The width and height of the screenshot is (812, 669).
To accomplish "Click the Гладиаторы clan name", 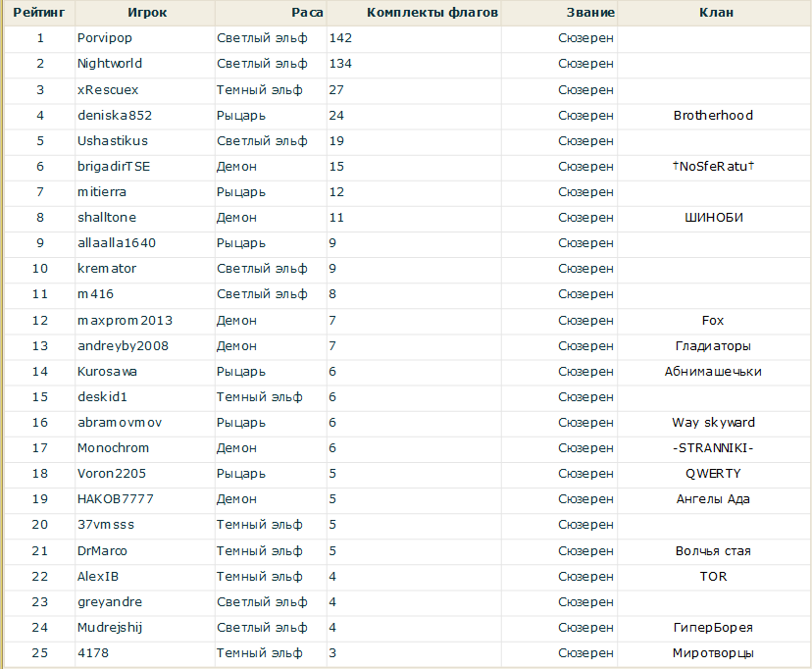I will (x=713, y=346).
